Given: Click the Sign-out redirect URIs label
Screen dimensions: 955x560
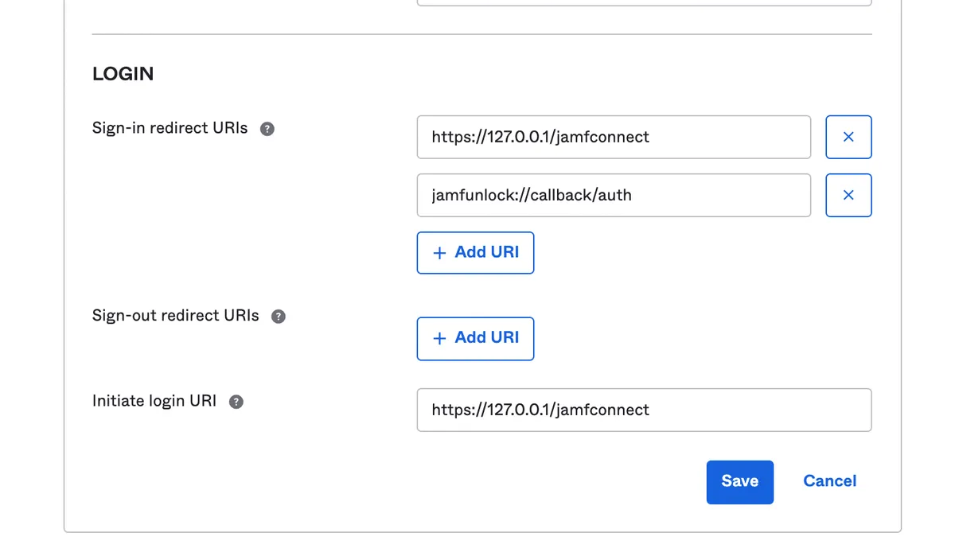Looking at the screenshot, I should coord(175,316).
